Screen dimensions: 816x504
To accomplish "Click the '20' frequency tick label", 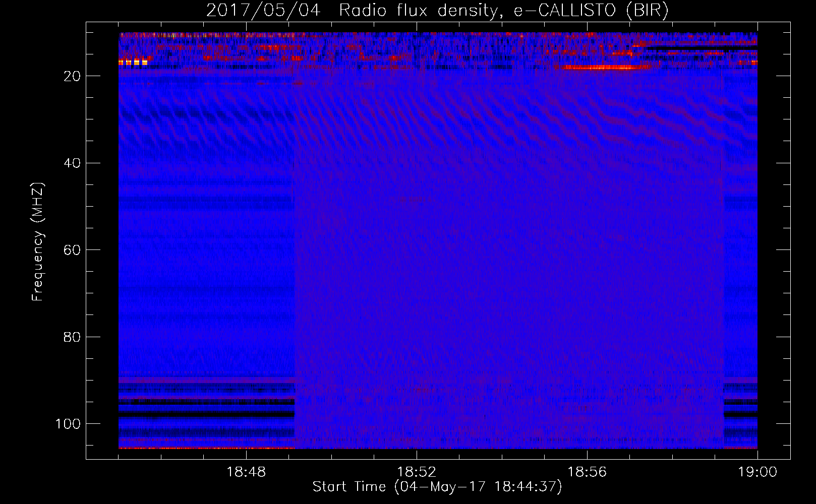I will point(72,76).
